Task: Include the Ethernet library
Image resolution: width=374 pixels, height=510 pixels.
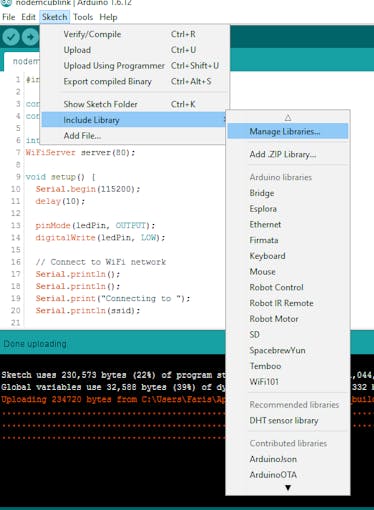Action: tap(288, 224)
